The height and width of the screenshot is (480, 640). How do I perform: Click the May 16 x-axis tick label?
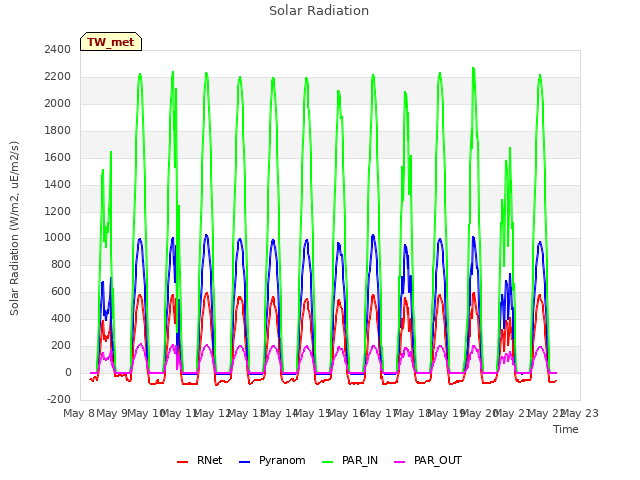click(346, 413)
